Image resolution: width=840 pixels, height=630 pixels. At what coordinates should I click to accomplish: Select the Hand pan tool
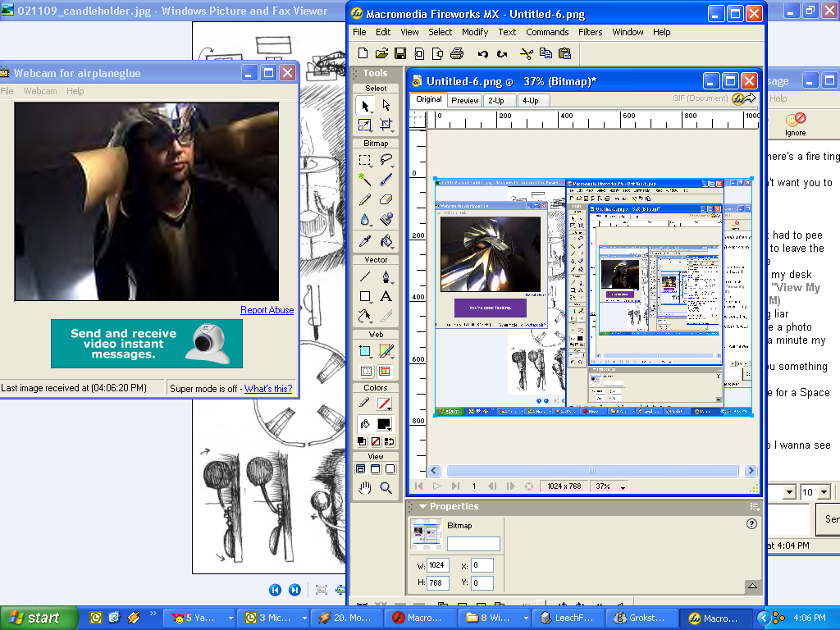coord(365,487)
